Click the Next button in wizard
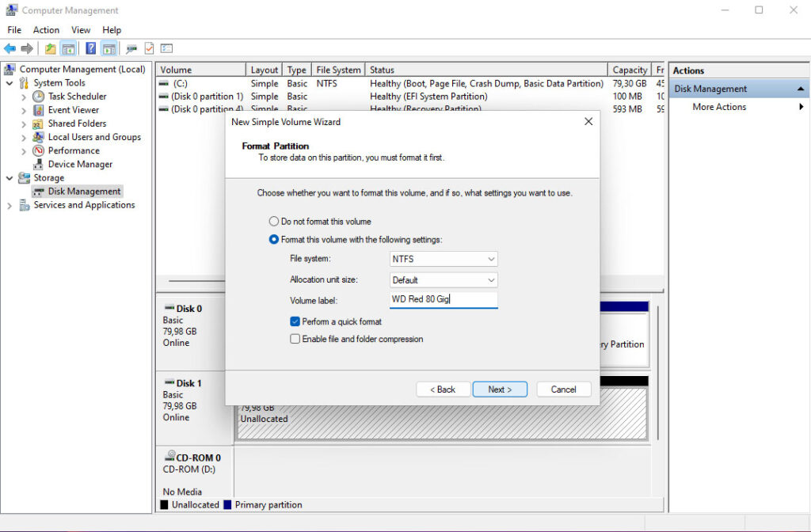Viewport: 811px width, 532px height. [x=500, y=389]
